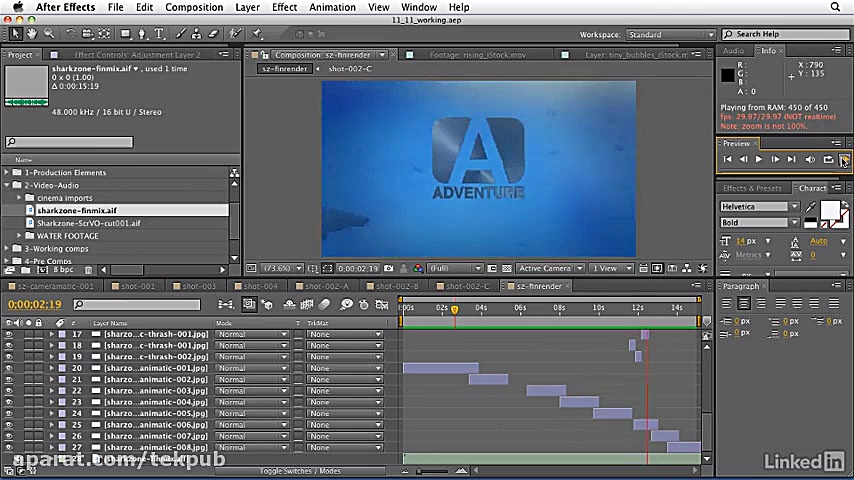Screen dimensions: 854x480
Task: Toggle transparency grid in viewer
Action: 507,268
